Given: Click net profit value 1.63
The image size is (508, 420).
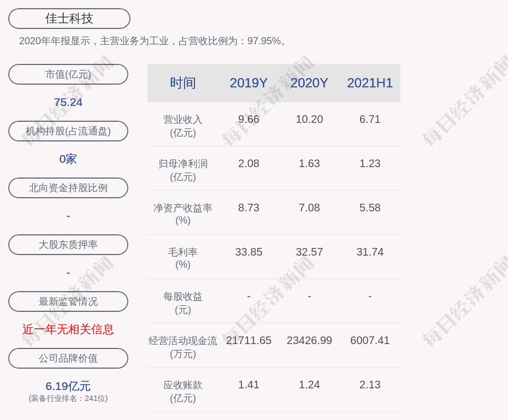Looking at the screenshot, I should pos(309,163).
